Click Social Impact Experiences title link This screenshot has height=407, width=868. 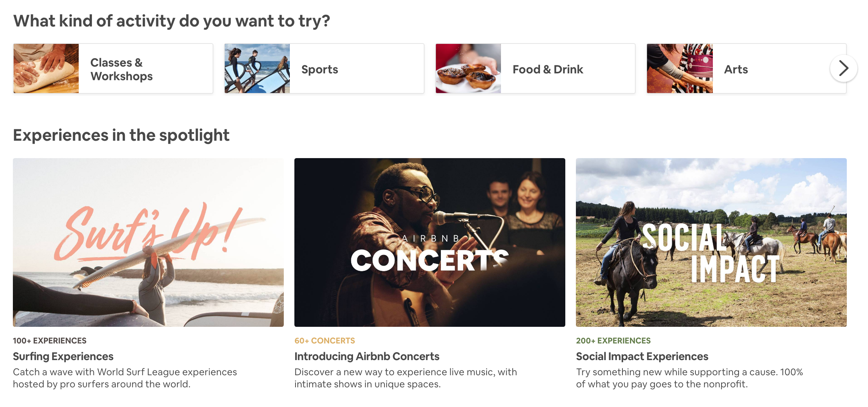[x=642, y=356]
